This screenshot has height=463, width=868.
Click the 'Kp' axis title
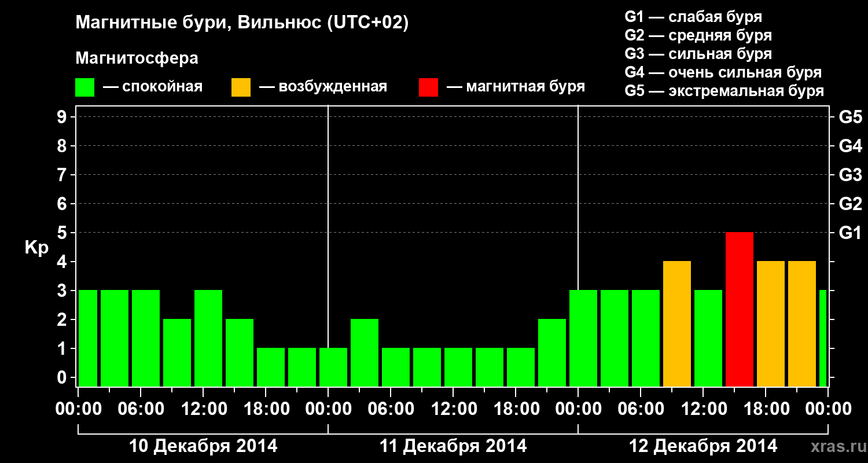36,248
